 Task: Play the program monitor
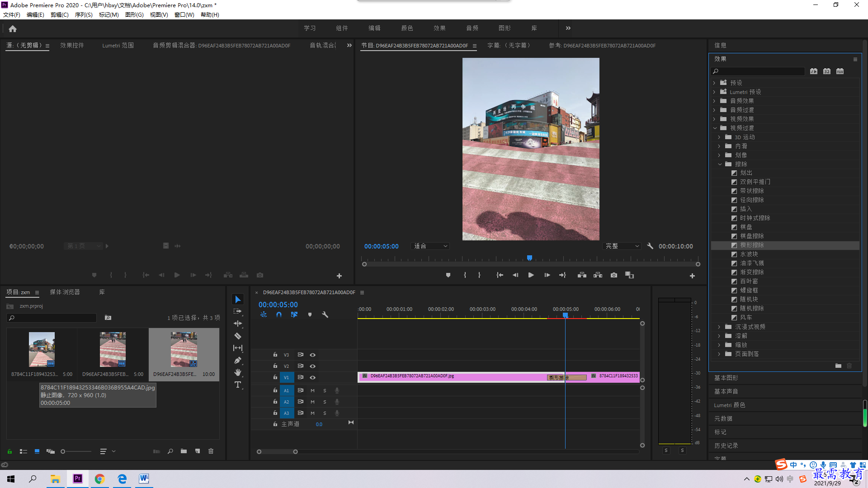point(531,275)
